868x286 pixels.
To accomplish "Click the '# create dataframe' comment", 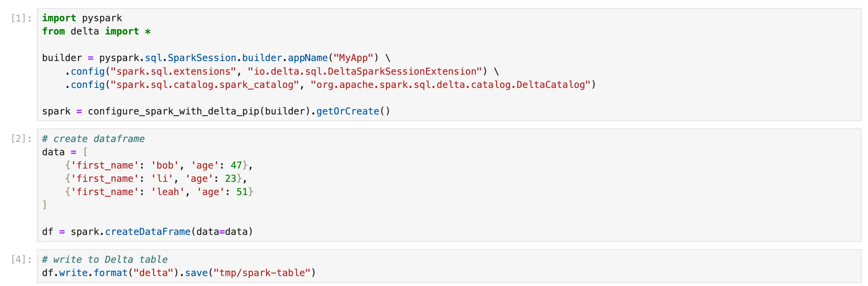I will (x=93, y=139).
